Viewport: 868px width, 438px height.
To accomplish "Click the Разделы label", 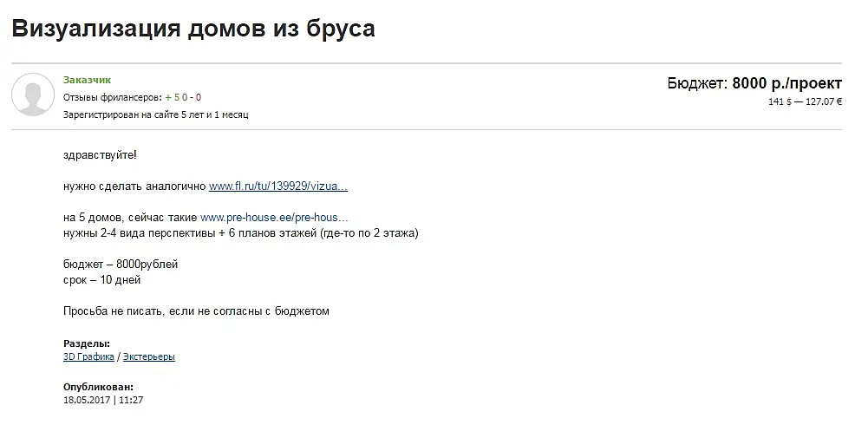I will (x=87, y=343).
